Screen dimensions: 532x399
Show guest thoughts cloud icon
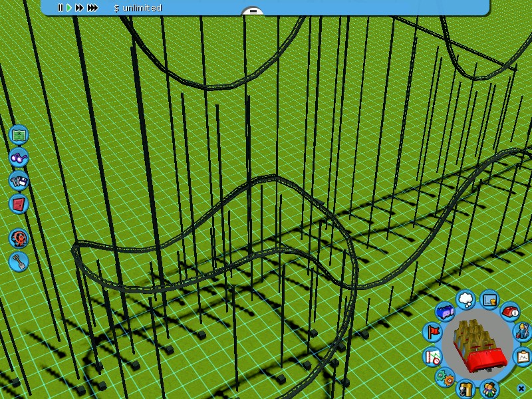(466, 299)
